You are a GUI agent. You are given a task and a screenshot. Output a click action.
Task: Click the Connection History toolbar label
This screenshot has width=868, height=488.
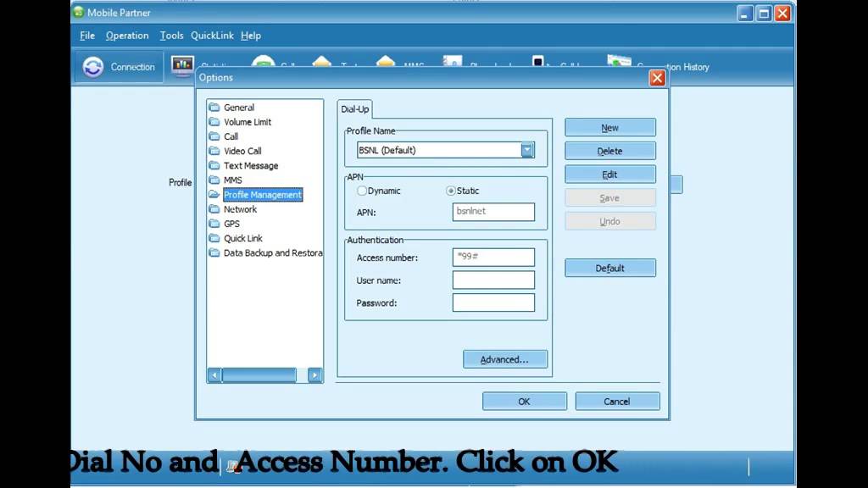point(672,67)
